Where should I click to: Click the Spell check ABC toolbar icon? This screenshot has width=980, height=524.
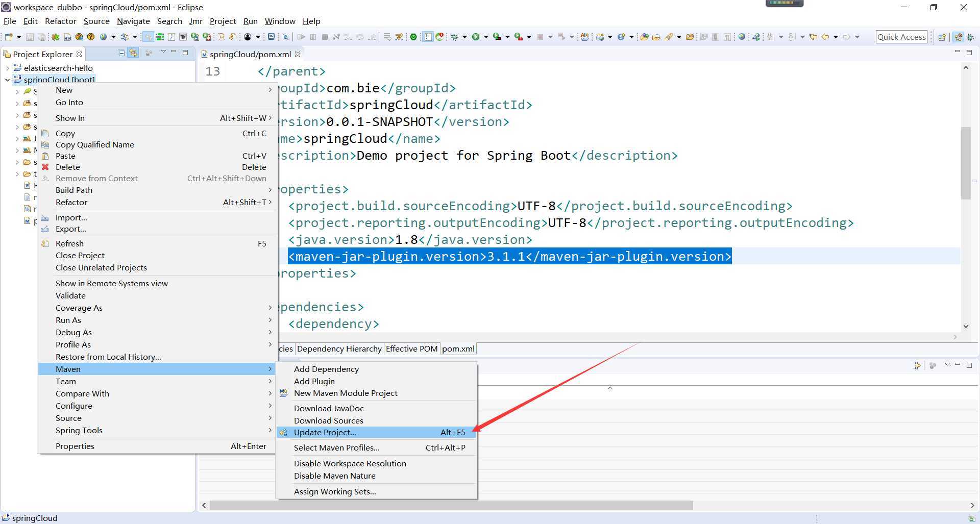click(x=585, y=37)
